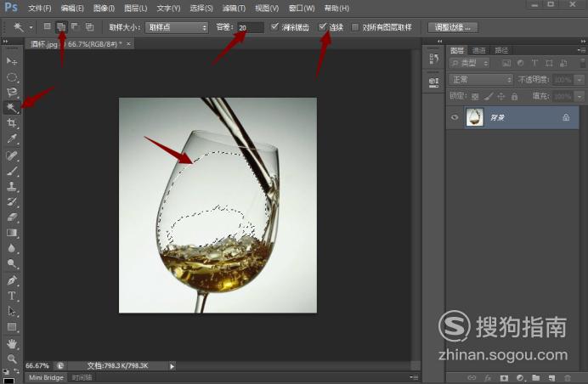Viewport: 588px width, 384px height.
Task: Switch to the 通道 channels tab
Action: (479, 50)
